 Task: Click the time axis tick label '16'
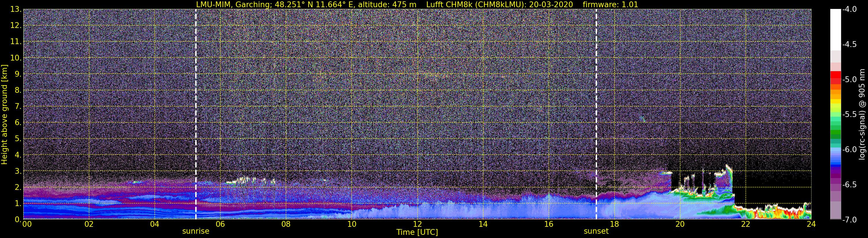click(548, 224)
